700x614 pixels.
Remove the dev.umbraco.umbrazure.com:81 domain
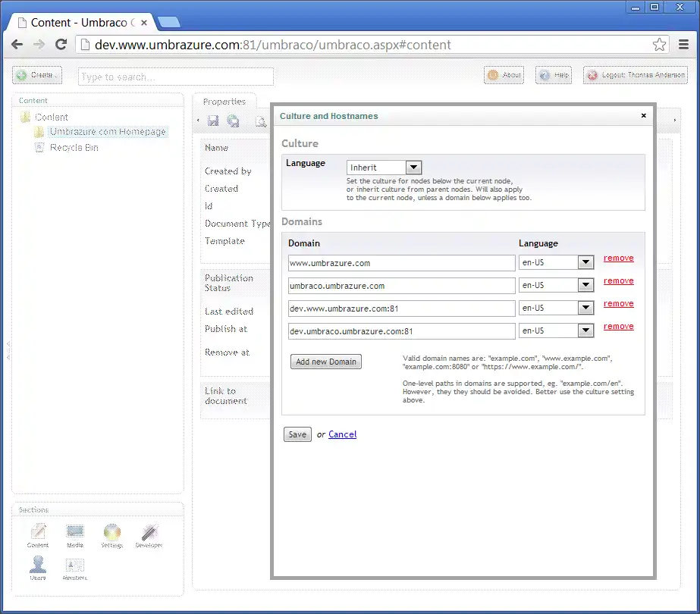point(618,326)
